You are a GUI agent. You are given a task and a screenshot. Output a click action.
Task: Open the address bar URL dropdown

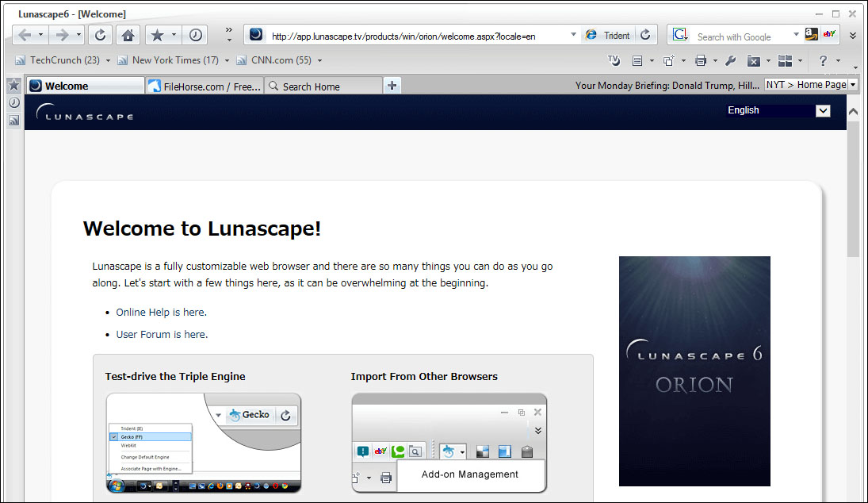point(573,35)
